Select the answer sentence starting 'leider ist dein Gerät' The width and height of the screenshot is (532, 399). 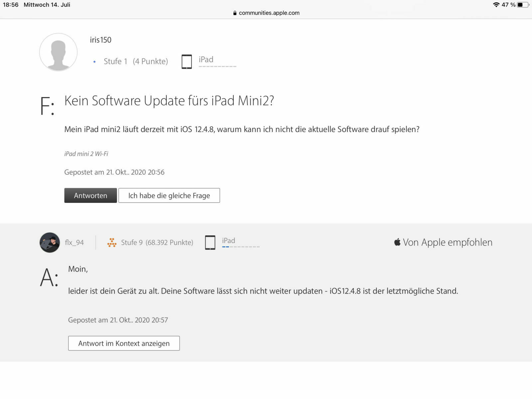(263, 291)
